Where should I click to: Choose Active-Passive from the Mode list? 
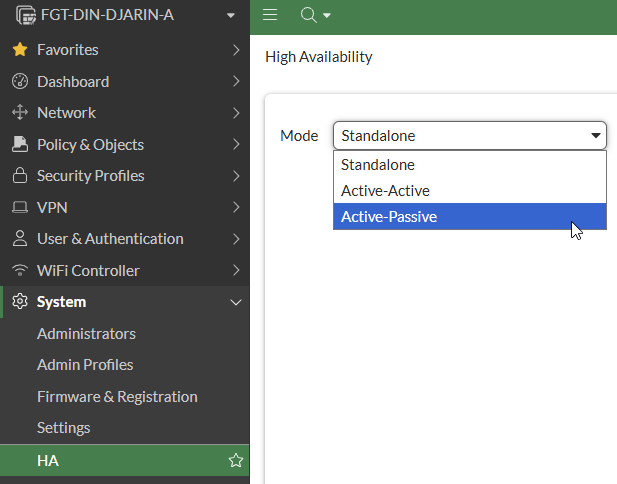(470, 216)
